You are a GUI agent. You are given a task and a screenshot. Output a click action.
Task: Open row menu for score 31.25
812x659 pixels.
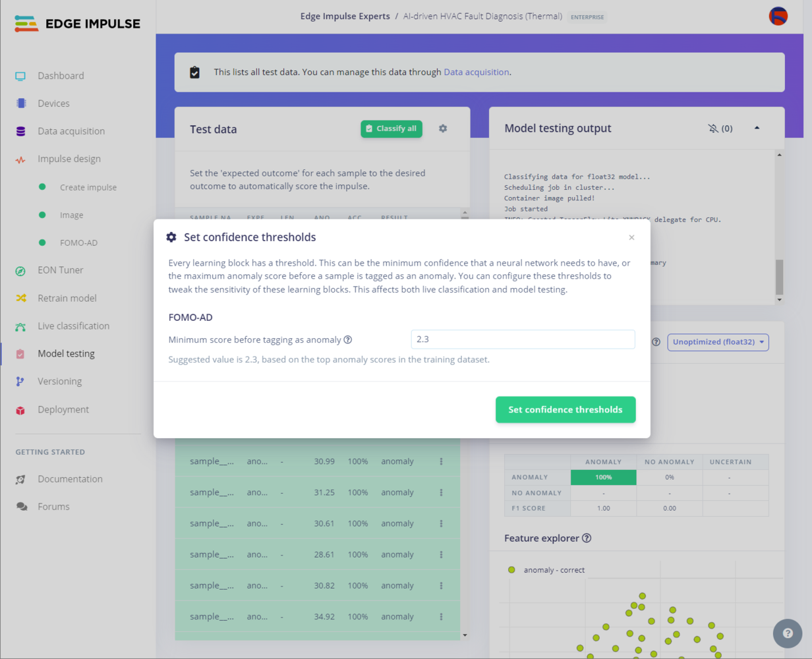point(442,492)
